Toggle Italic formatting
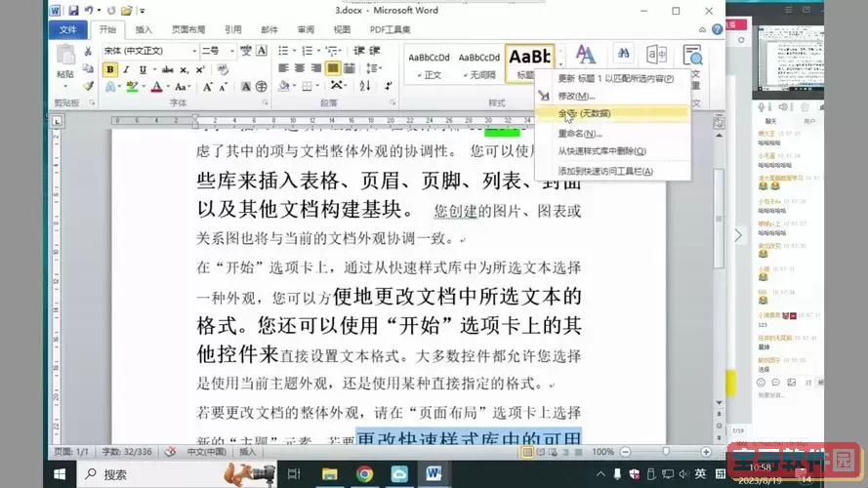The height and width of the screenshot is (488, 868). point(126,69)
